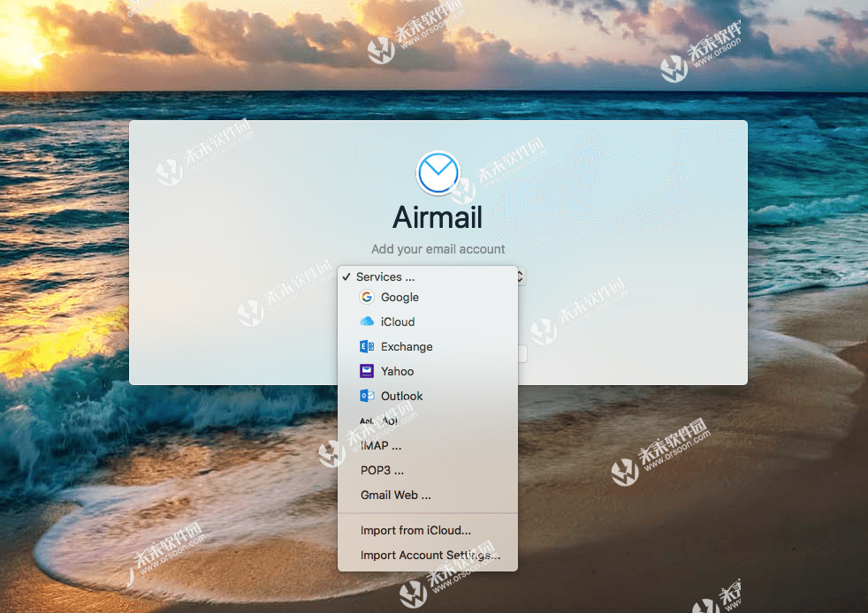
Task: Click the Yahoo mail icon
Action: click(x=367, y=371)
